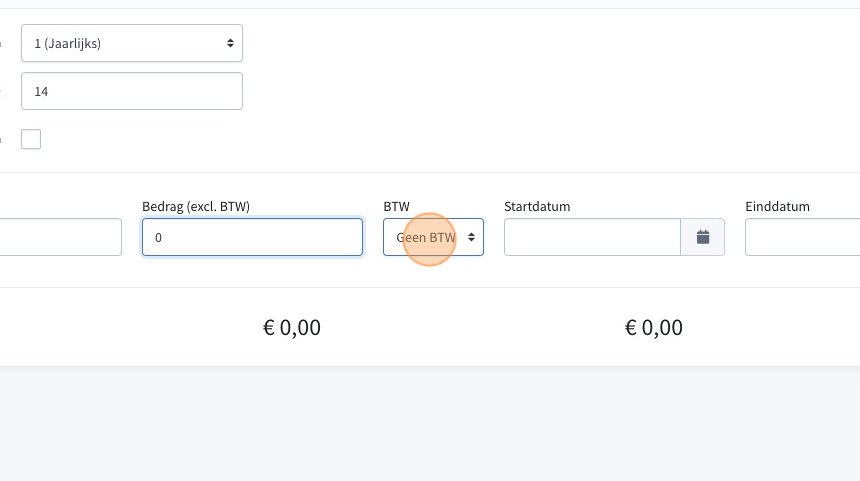Click the "BTW" field label
This screenshot has width=860, height=481.
click(x=397, y=206)
